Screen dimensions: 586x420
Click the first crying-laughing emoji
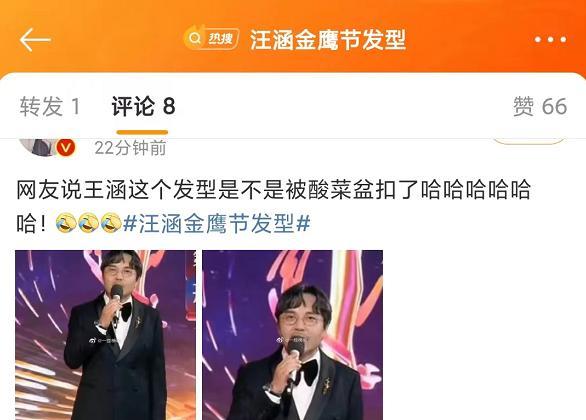point(66,223)
